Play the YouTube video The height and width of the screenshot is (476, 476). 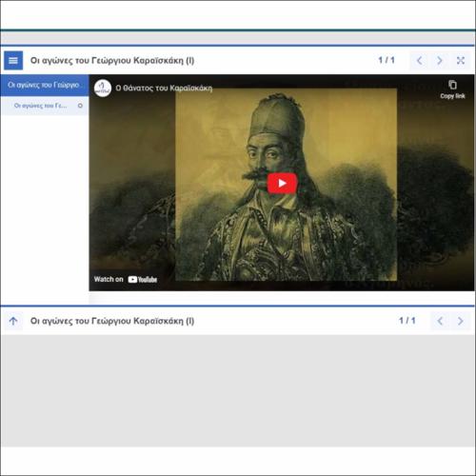[282, 183]
